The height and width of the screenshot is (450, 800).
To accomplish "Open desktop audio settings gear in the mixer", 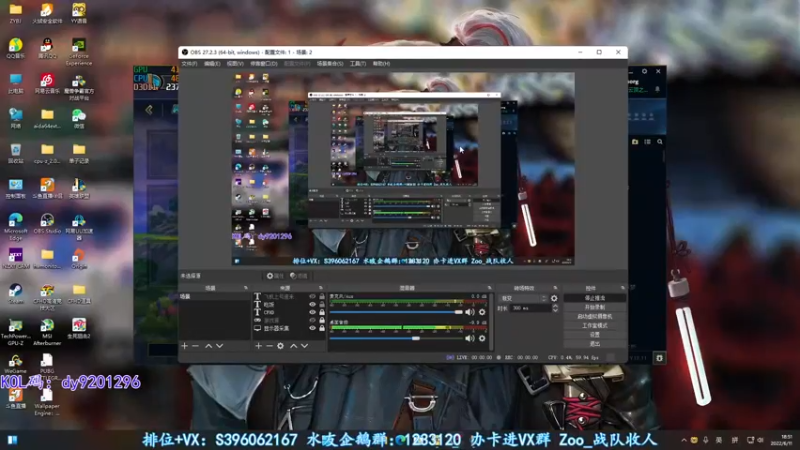I will tap(482, 338).
